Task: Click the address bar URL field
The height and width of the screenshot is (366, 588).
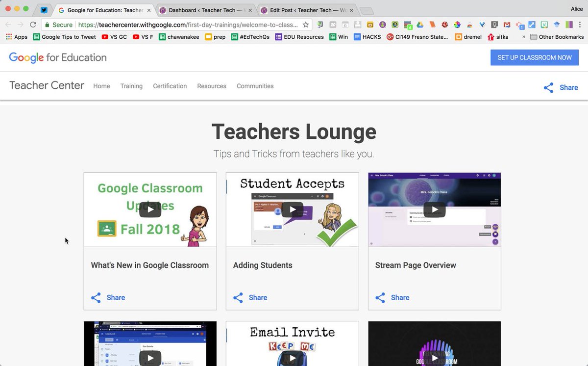Action: click(x=188, y=25)
